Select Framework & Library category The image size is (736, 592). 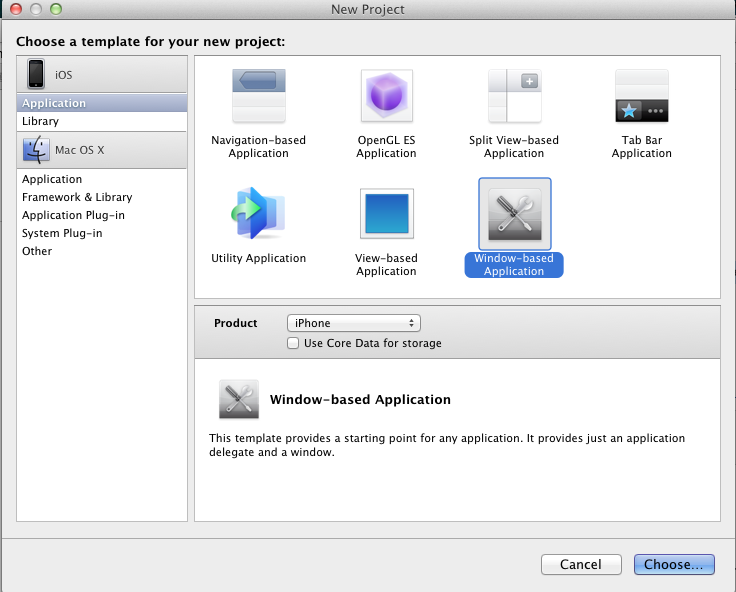pos(102,197)
